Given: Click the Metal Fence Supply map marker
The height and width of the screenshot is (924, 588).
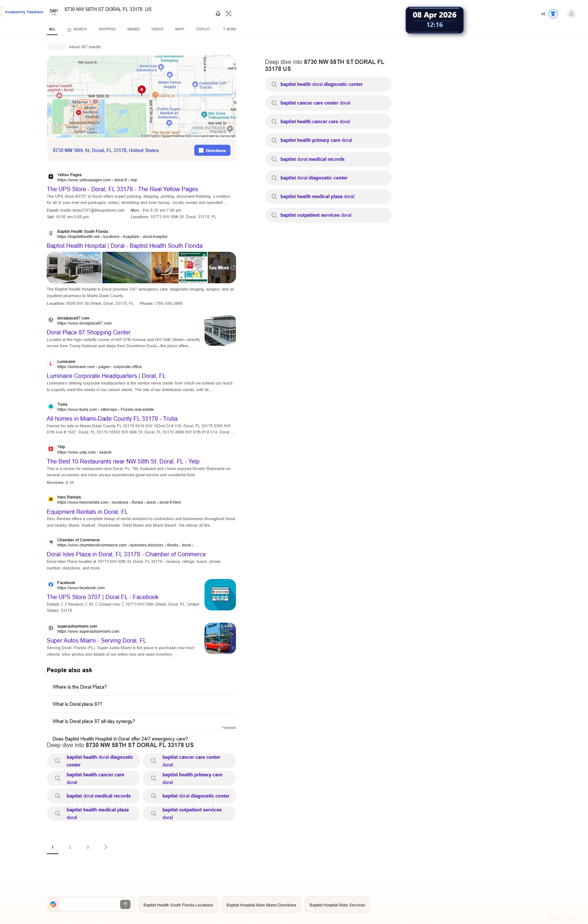Looking at the screenshot, I should [x=170, y=75].
